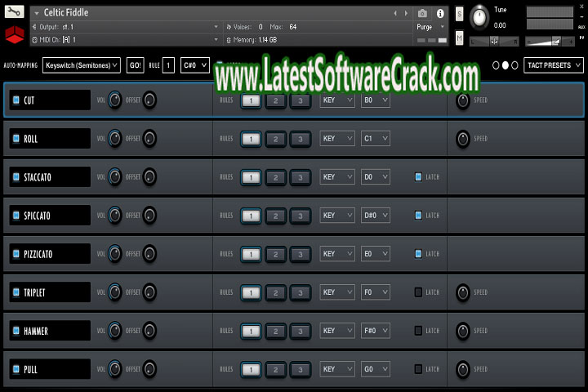Click the ROLL volume knob

(x=115, y=138)
